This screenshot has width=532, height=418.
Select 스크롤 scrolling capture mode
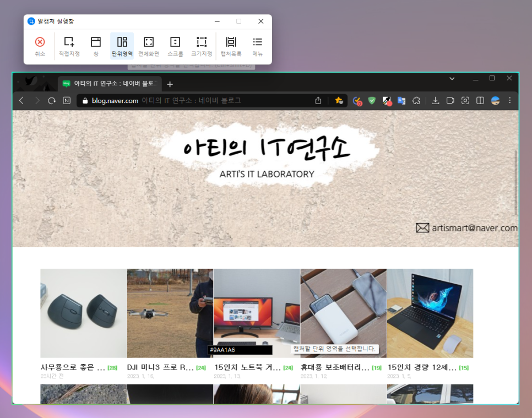tap(175, 46)
